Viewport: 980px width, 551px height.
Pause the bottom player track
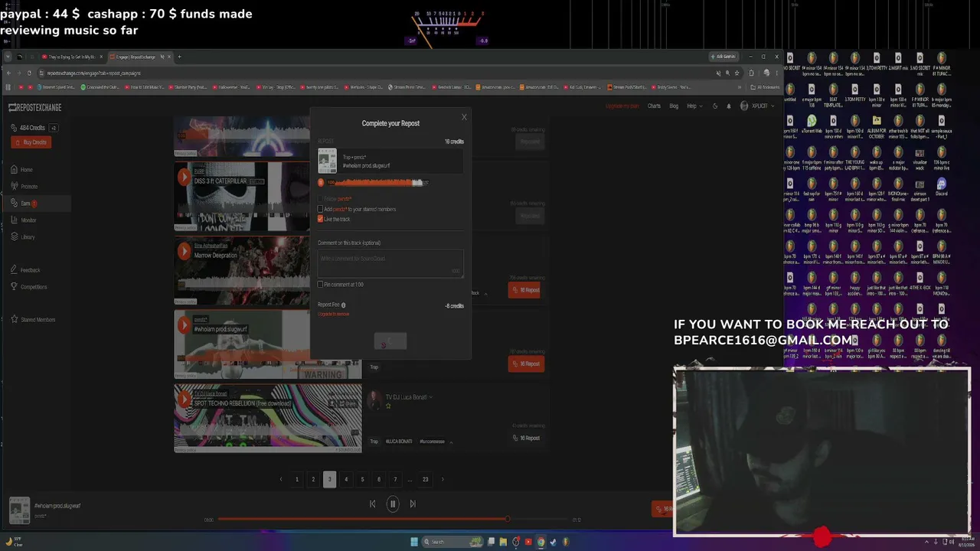pyautogui.click(x=393, y=504)
